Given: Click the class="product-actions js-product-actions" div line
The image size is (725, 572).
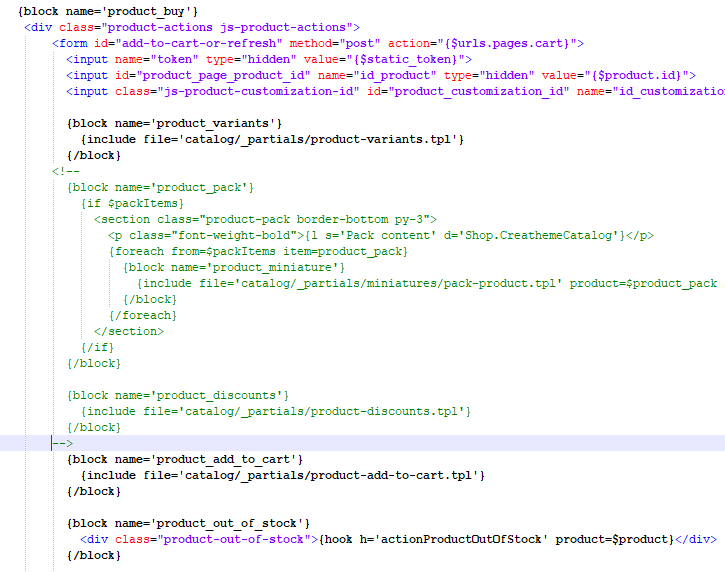Looking at the screenshot, I should pos(192,28).
